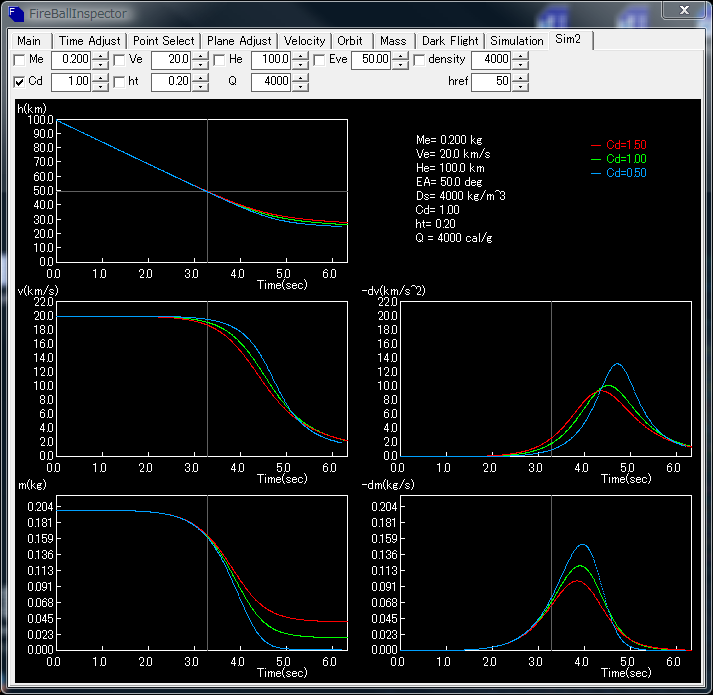Open the Point Select tab
The width and height of the screenshot is (713, 695).
164,41
